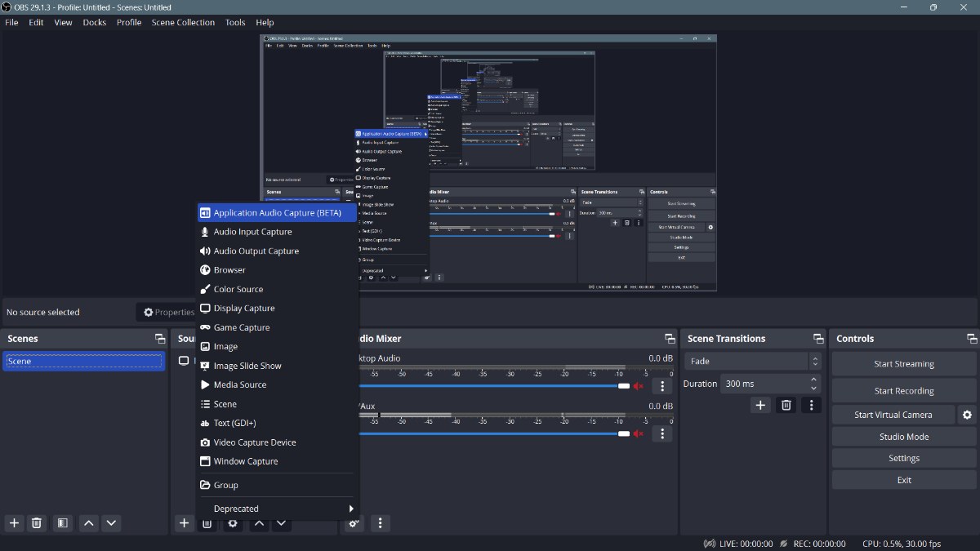This screenshot has height=551, width=980.
Task: Toggle mute on Mic/Aux
Action: [639, 433]
